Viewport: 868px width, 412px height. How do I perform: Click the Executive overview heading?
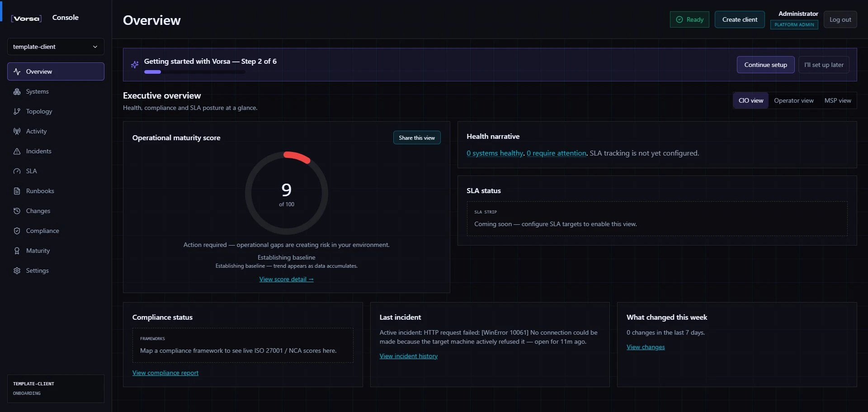[x=162, y=95]
